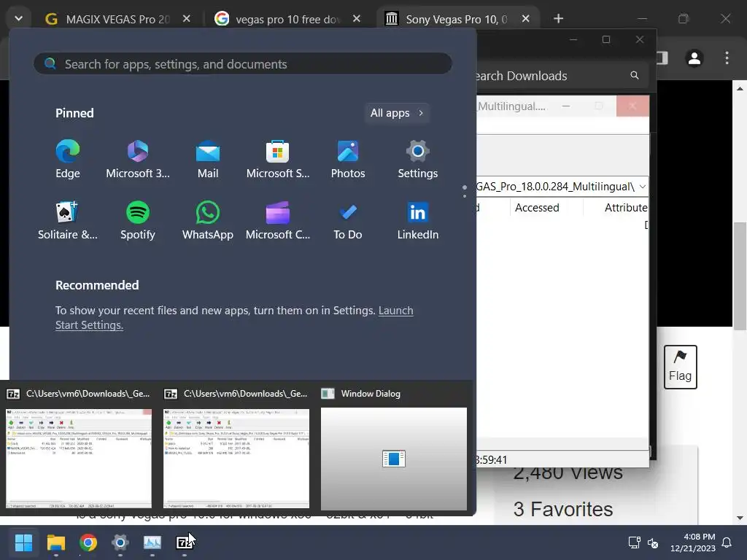The width and height of the screenshot is (747, 560).
Task: Click All apps button
Action: (x=398, y=113)
